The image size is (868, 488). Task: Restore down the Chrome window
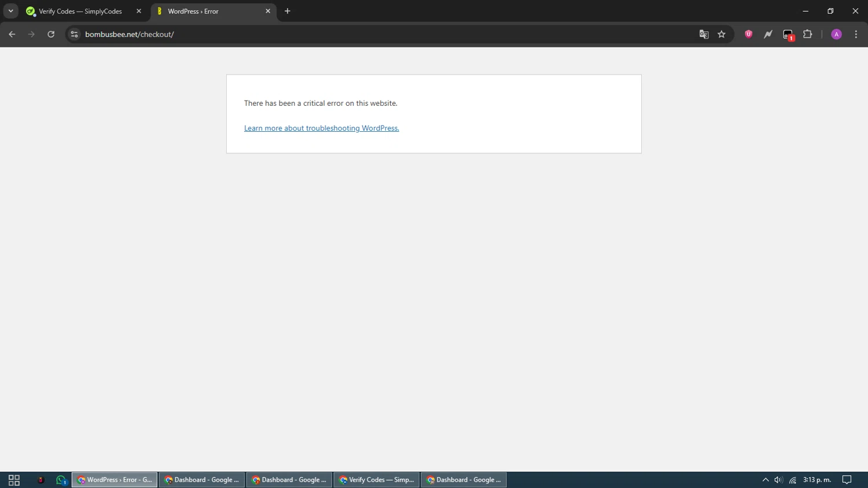tap(830, 11)
